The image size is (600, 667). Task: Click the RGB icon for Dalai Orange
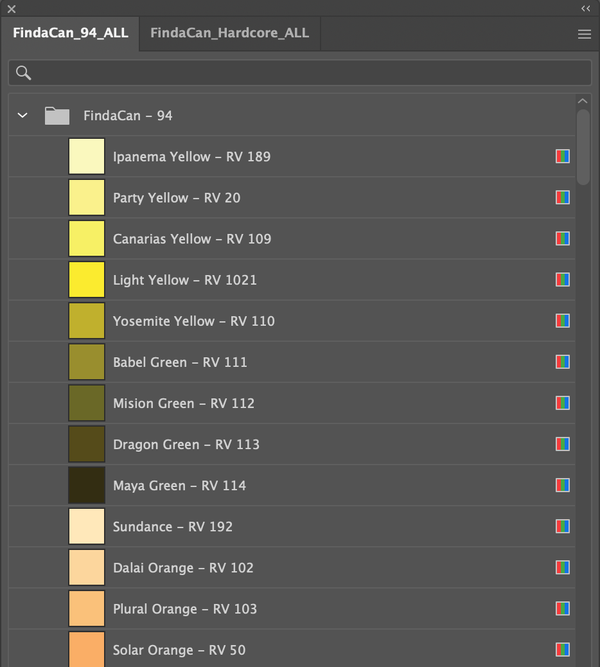(563, 567)
